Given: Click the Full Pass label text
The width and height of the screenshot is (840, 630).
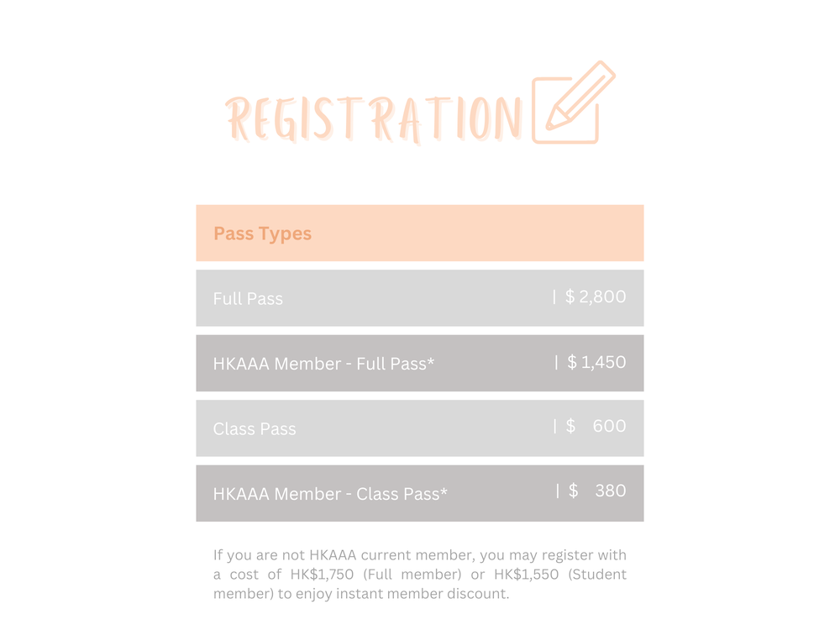Looking at the screenshot, I should (x=248, y=298).
